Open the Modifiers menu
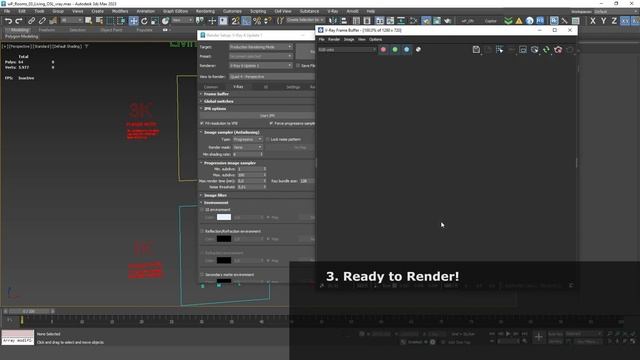The image size is (640, 360). (x=120, y=11)
